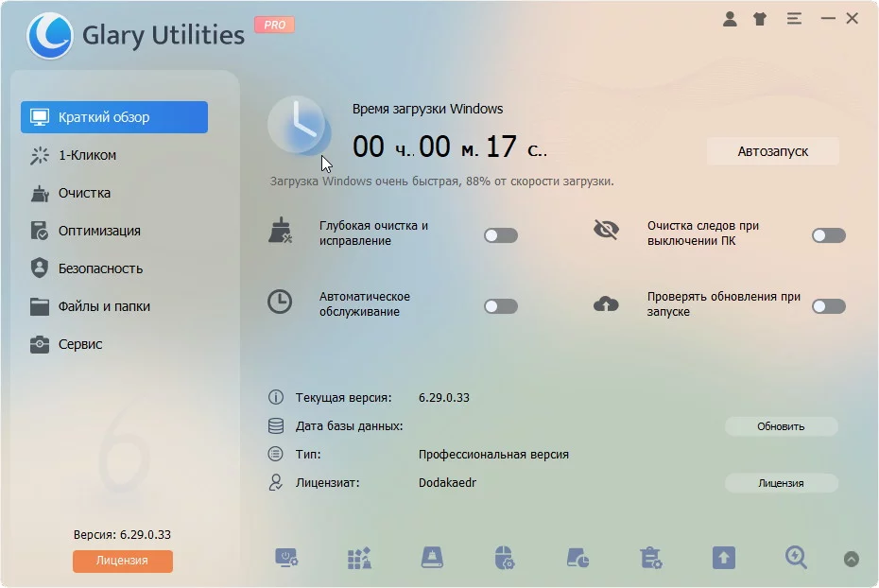Click the Автозапуск button

(772, 151)
